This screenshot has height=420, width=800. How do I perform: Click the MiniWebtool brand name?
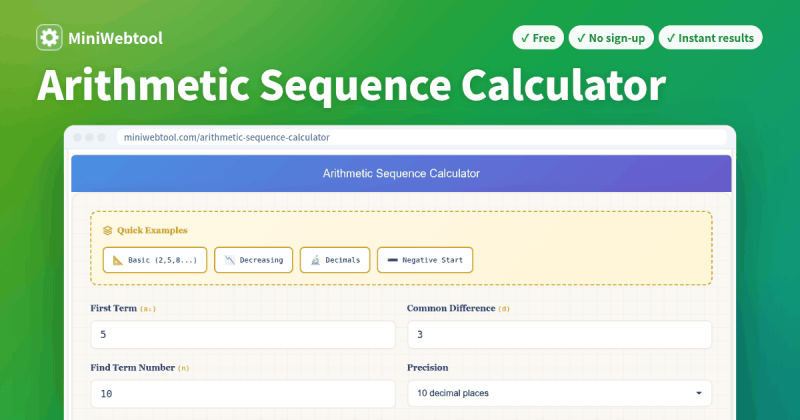pyautogui.click(x=115, y=38)
